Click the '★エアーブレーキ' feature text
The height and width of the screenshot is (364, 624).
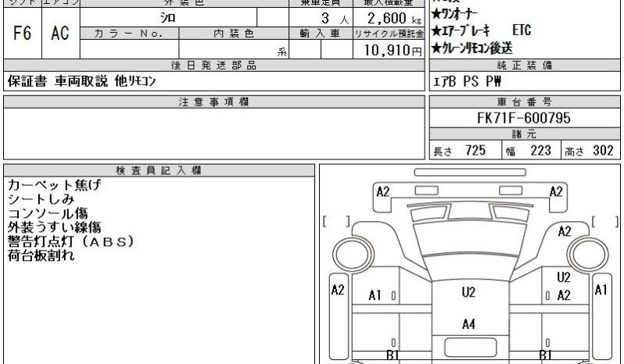(461, 30)
